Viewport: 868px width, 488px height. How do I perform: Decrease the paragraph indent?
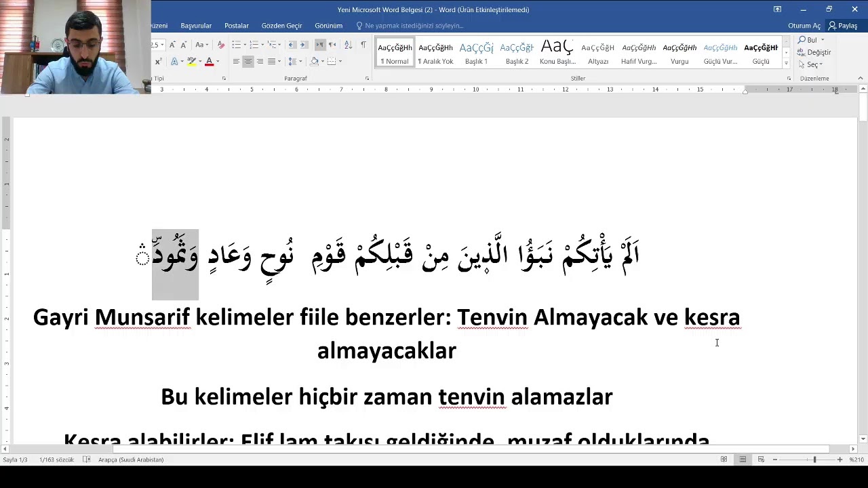(x=292, y=45)
